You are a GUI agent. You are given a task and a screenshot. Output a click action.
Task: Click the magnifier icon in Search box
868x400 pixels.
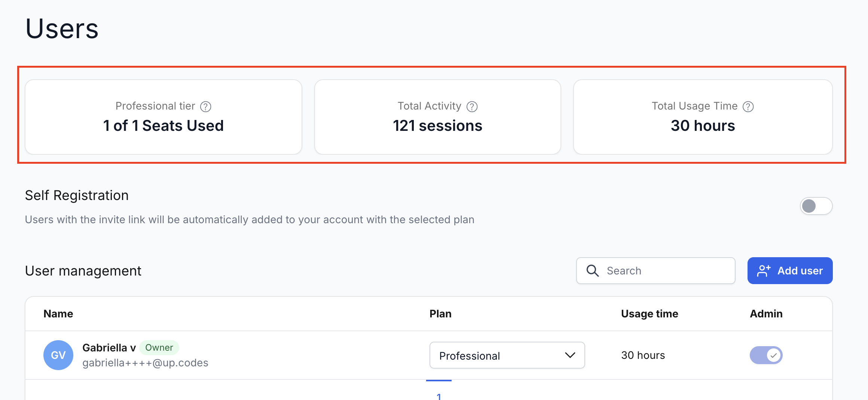point(593,271)
